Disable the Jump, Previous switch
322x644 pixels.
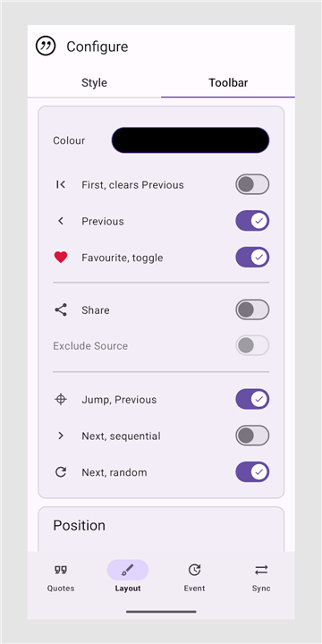click(252, 400)
